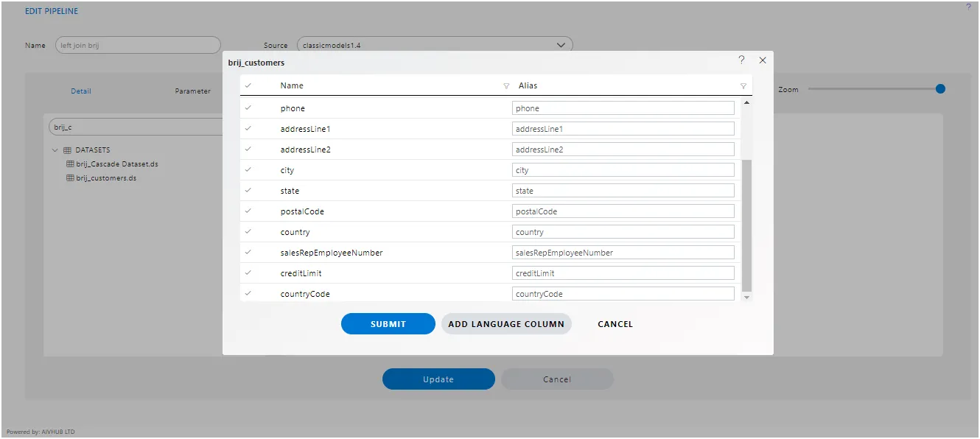Viewport: 980px width, 439px height.
Task: Click the Update button
Action: (438, 379)
